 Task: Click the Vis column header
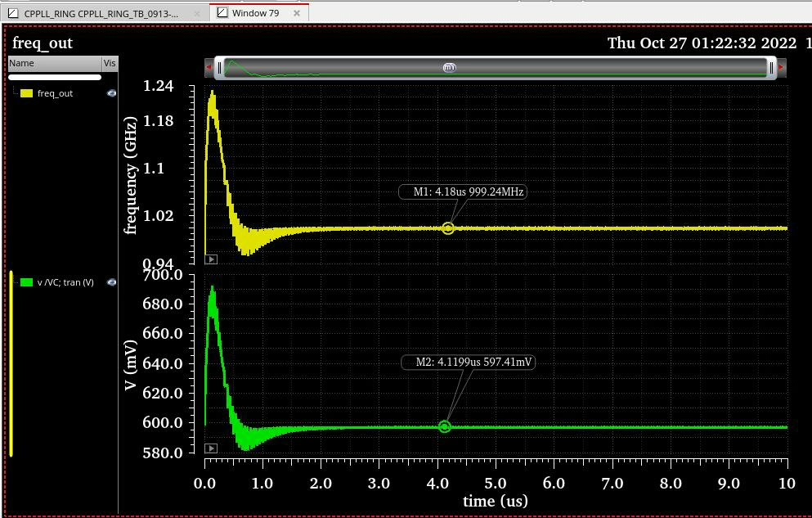pos(110,63)
